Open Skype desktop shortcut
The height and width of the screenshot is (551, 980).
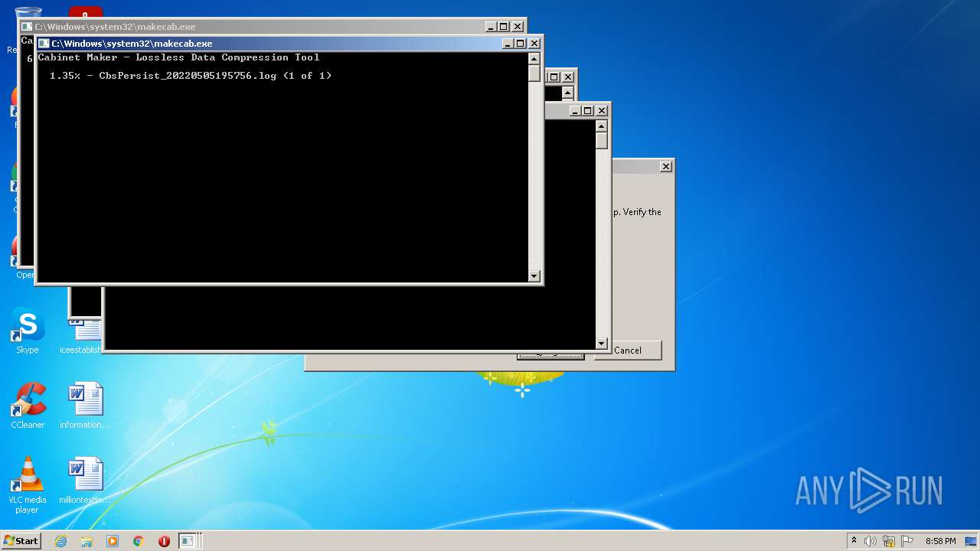[28, 331]
